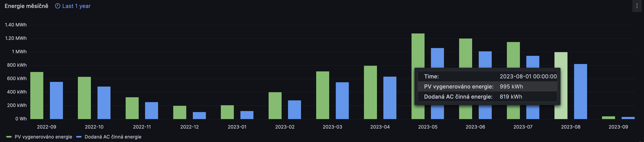Click the Dodaná AC činná energie: tooltip row label
Image resolution: width=644 pixels, height=142 pixels.
458,97
